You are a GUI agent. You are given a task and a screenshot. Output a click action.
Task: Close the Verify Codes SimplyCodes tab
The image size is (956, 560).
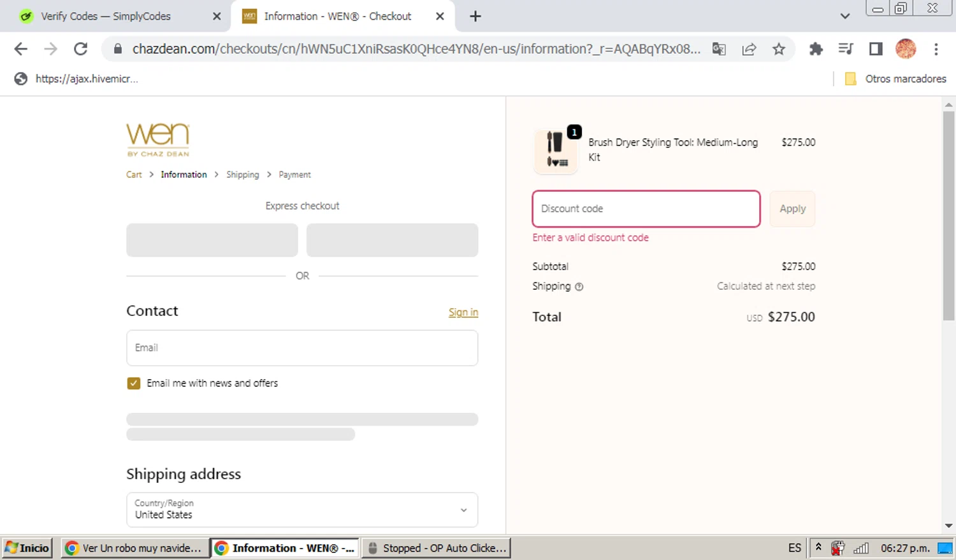tap(217, 17)
